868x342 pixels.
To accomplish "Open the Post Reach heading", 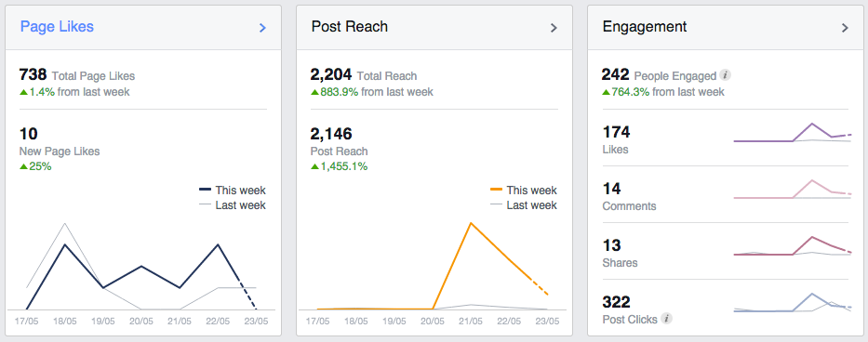I will click(349, 27).
